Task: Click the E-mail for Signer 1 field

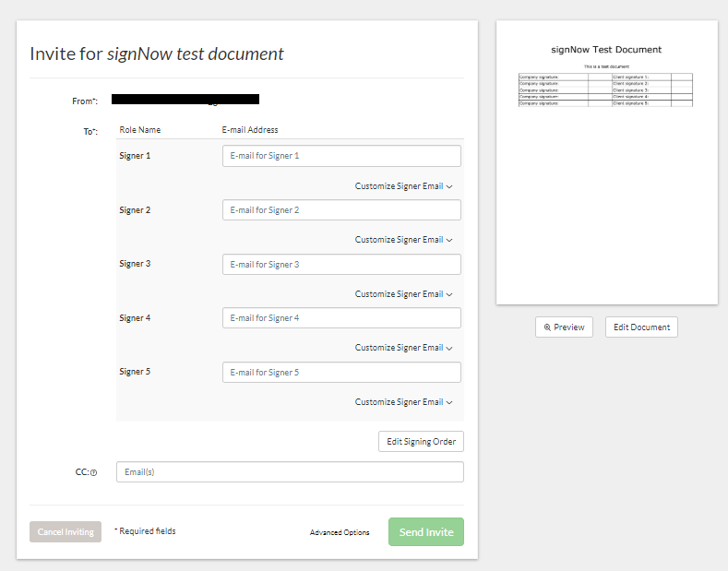Action: coord(341,156)
